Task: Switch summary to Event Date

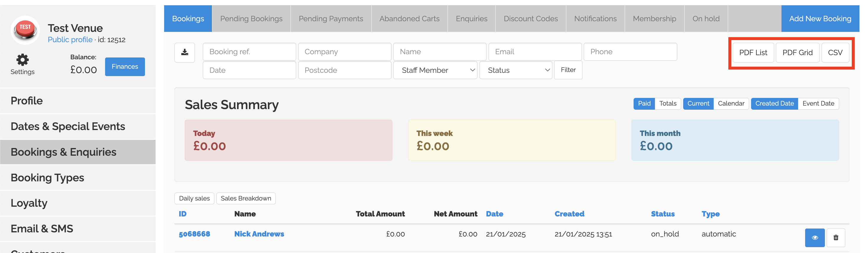Action: pyautogui.click(x=818, y=103)
